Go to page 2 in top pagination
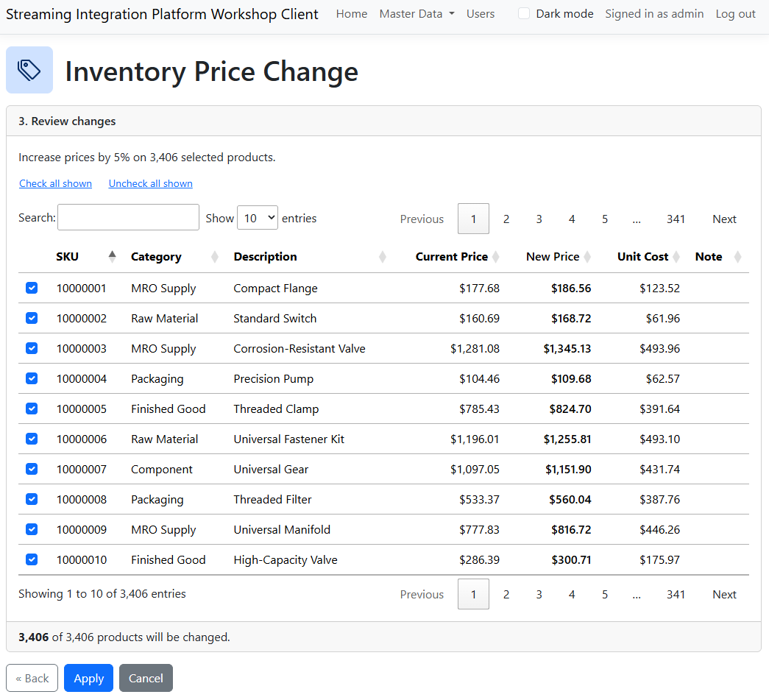Image resolution: width=769 pixels, height=700 pixels. 506,219
